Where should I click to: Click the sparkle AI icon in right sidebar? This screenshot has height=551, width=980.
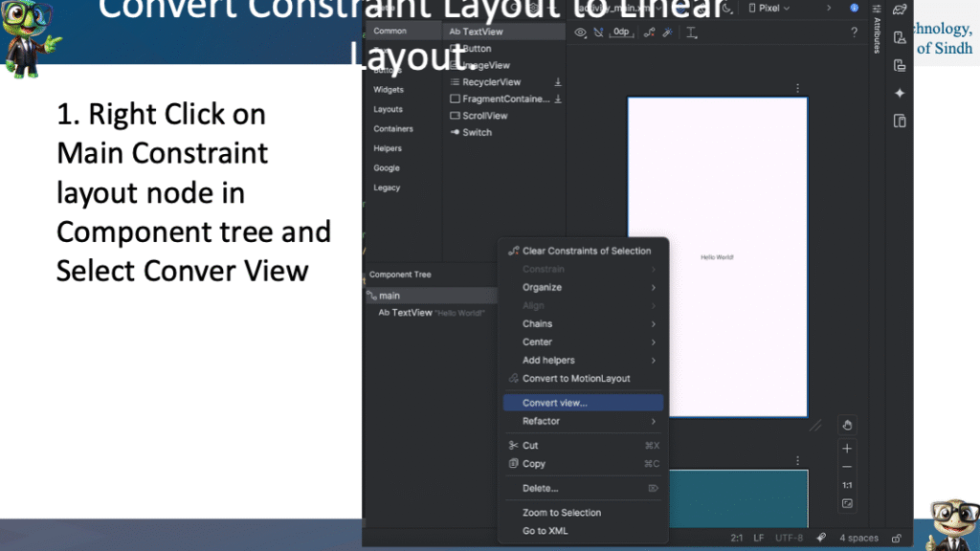click(x=900, y=93)
